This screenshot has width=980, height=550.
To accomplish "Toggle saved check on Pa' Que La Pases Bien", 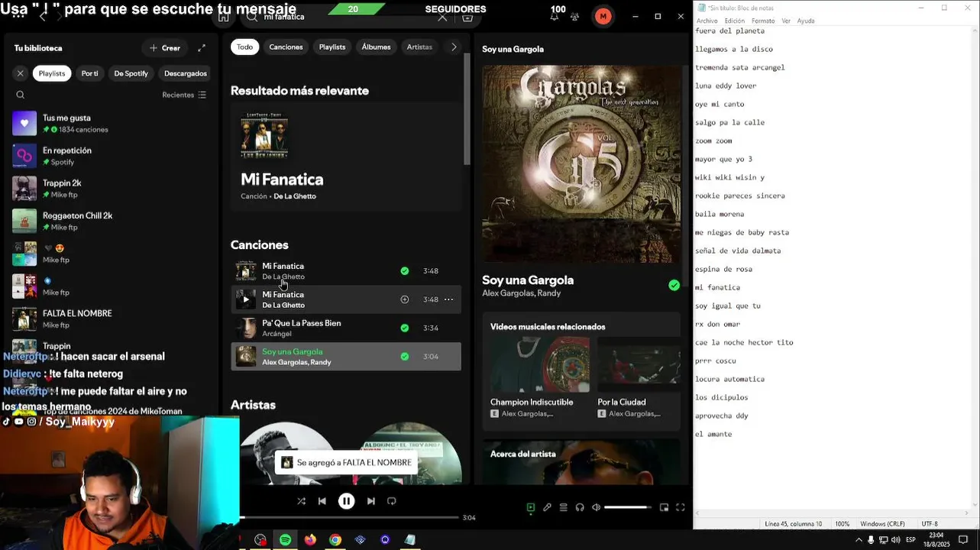I will (405, 328).
